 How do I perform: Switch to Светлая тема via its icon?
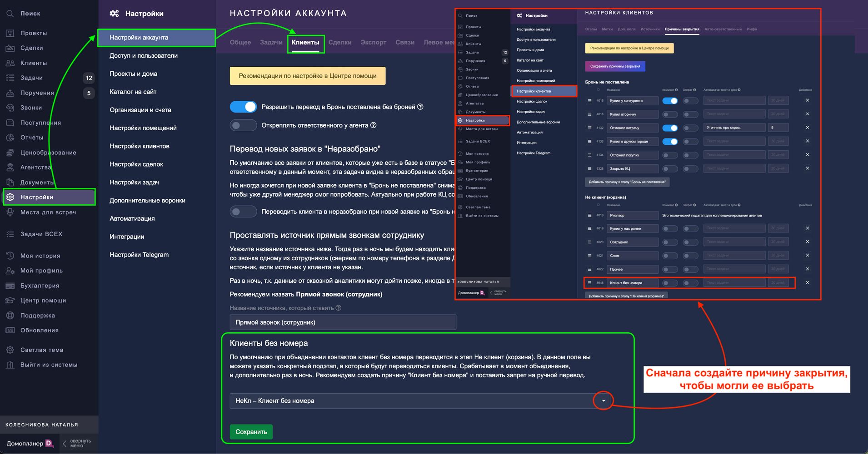(10, 350)
